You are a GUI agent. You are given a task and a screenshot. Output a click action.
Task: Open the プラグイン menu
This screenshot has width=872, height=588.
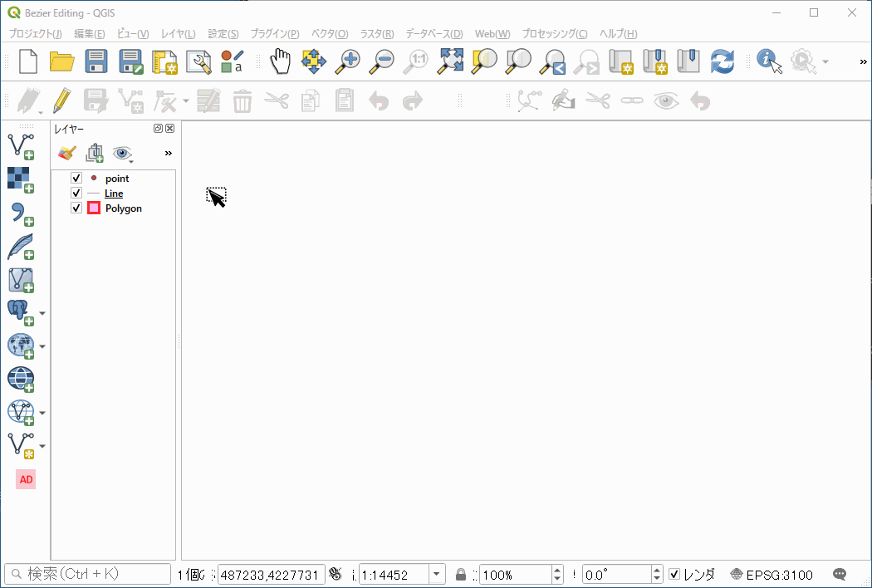(274, 34)
